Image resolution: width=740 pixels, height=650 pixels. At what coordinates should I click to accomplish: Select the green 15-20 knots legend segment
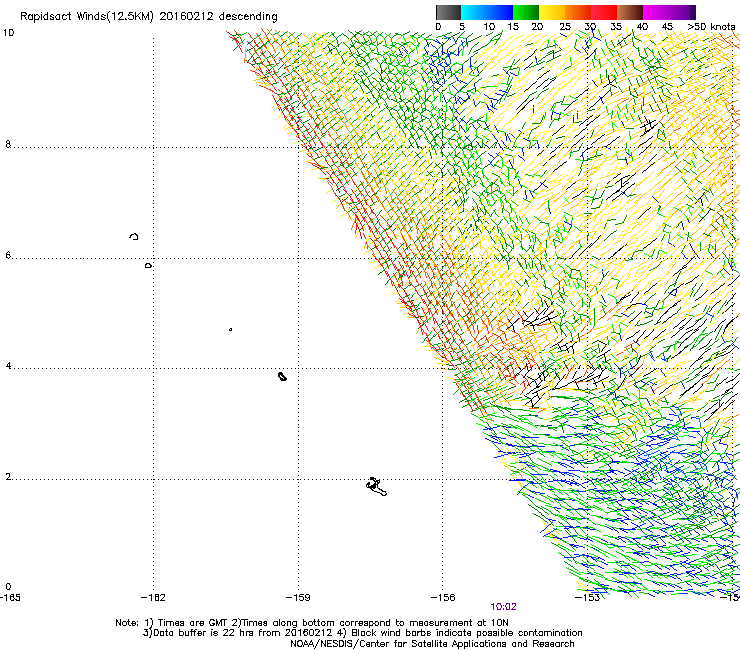pos(526,12)
